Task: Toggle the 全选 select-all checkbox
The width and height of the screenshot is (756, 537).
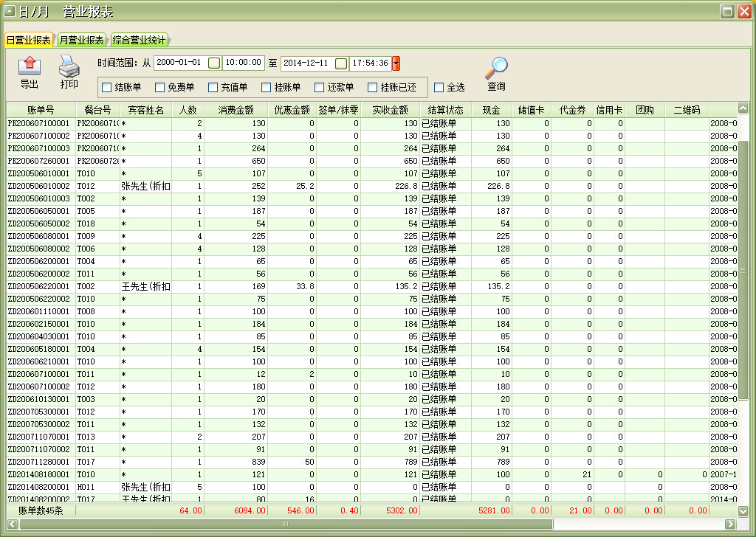Action: (439, 88)
